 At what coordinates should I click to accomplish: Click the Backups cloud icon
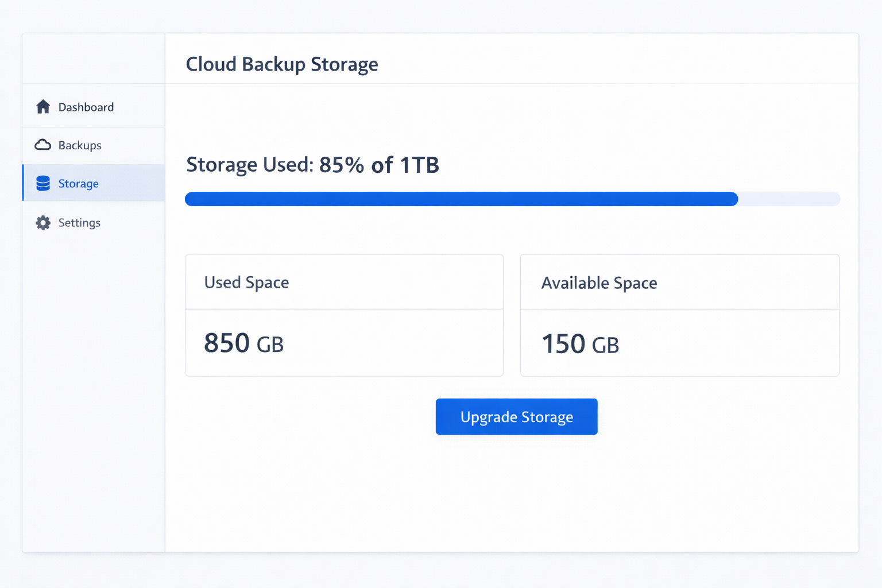[43, 145]
